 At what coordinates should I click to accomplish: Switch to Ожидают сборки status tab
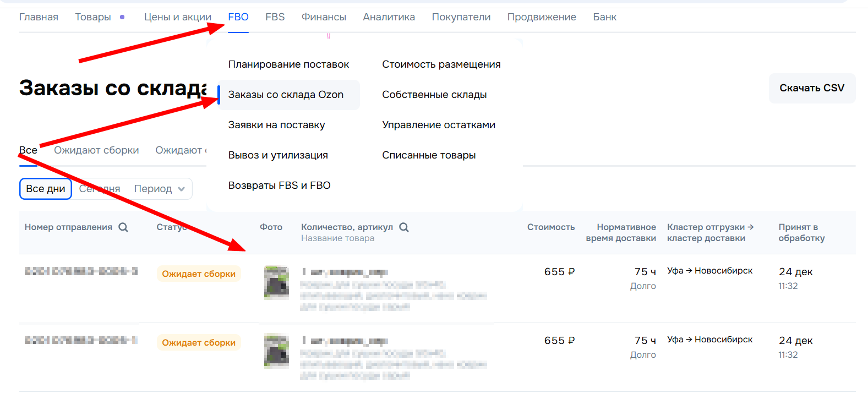[x=96, y=150]
